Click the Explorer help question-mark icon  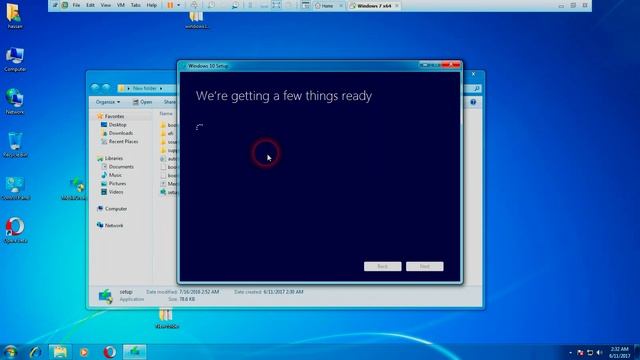[x=473, y=102]
